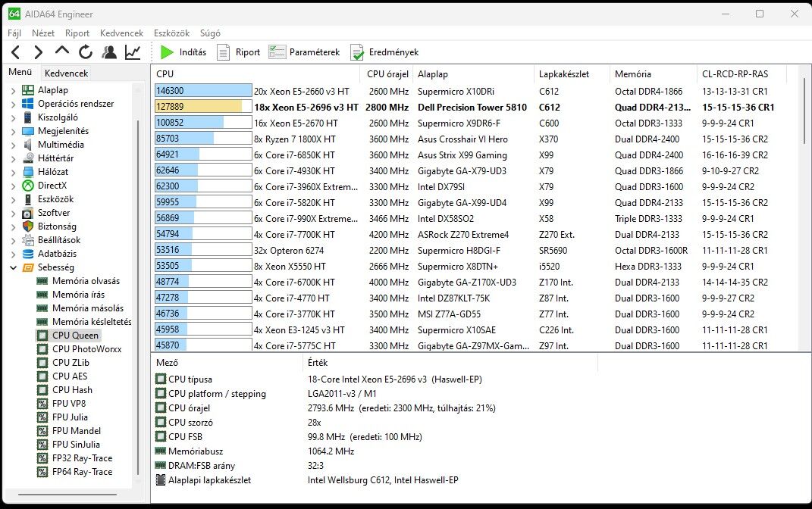812x509 pixels.
Task: Click the sidebar tree vertical scrollbar
Action: tap(138, 298)
